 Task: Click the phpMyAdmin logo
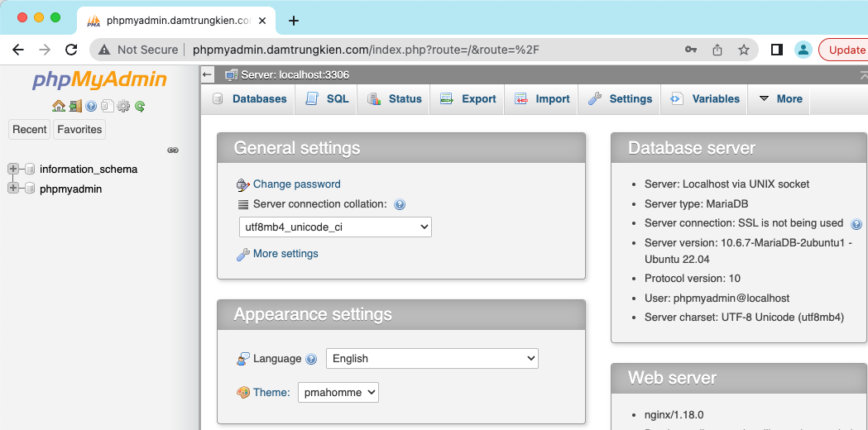99,80
